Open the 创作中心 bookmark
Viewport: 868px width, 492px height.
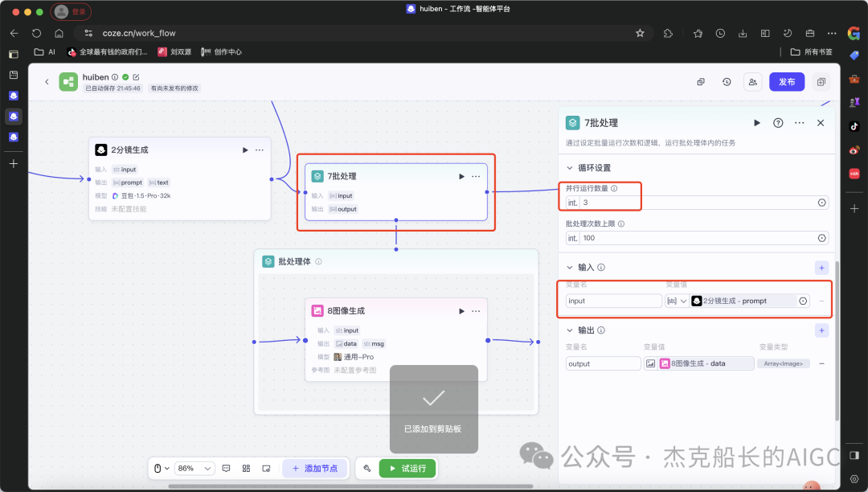(222, 52)
